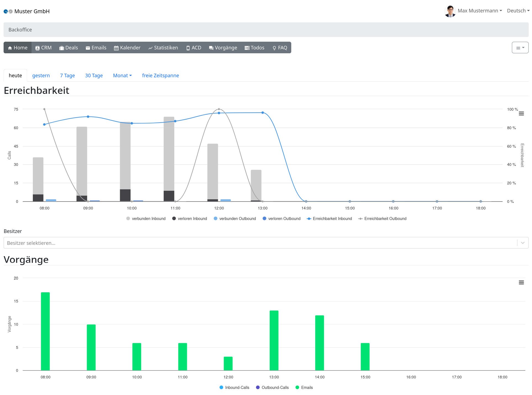Toggle the verloren Inbound legend series
The height and width of the screenshot is (395, 532).
189,219
